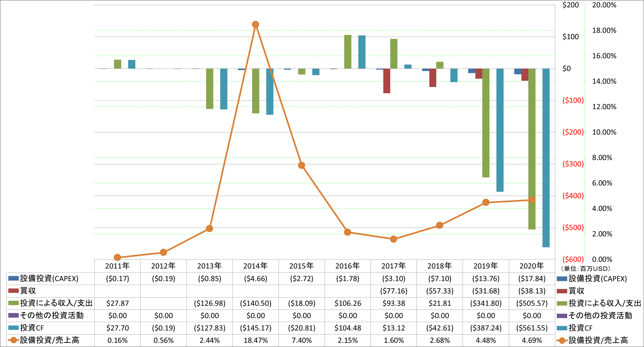Click the teal 投資CF swatch on right legend
This screenshot has height=347, width=644.
(x=562, y=328)
